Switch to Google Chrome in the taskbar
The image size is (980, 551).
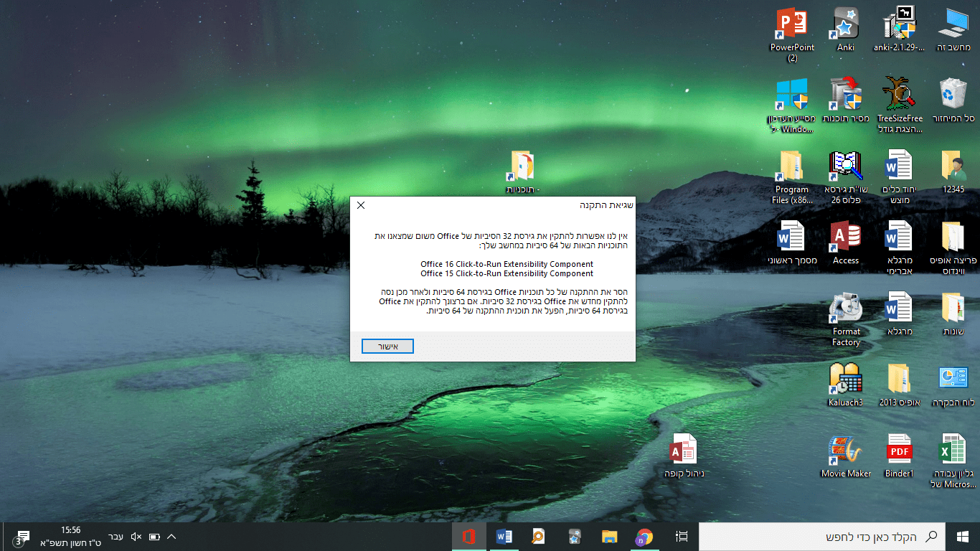click(644, 536)
